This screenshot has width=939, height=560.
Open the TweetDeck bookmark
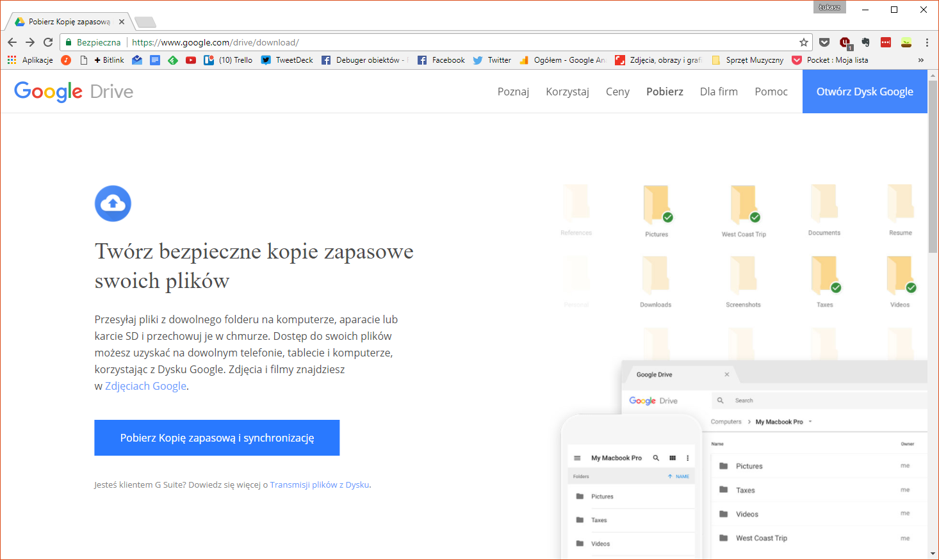287,60
